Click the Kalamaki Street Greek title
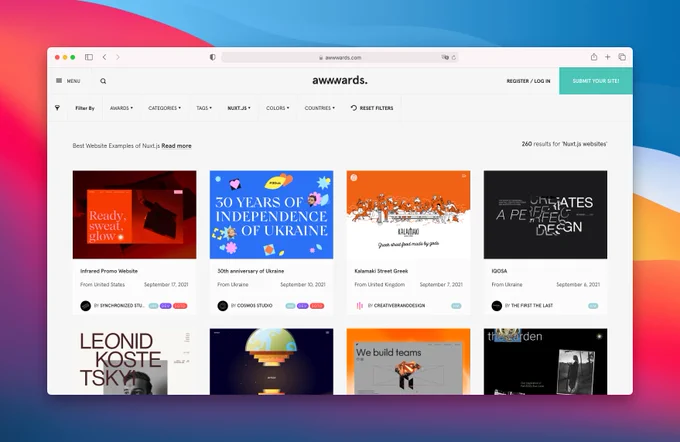 (381, 271)
